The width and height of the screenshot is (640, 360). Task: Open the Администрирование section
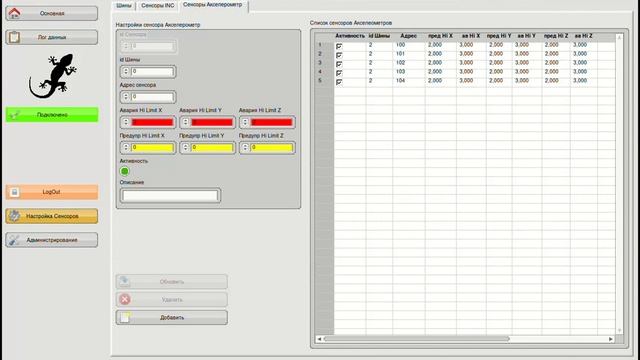tap(52, 240)
